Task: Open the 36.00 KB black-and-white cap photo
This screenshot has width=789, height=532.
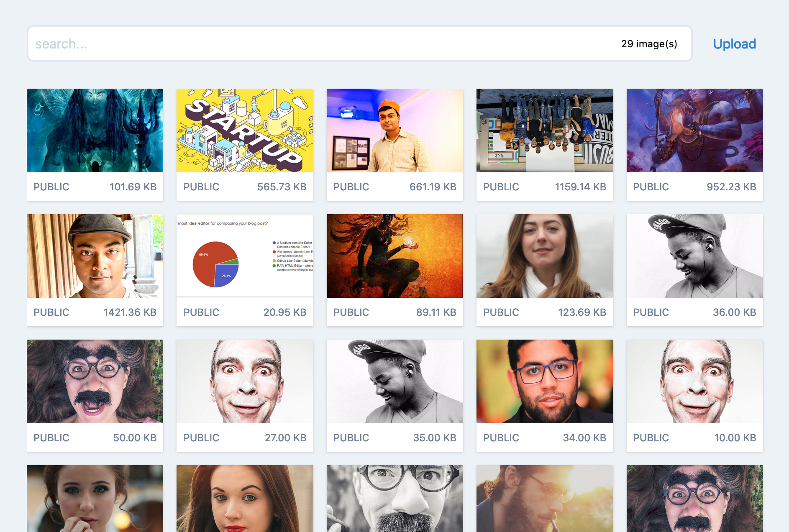Action: click(695, 256)
